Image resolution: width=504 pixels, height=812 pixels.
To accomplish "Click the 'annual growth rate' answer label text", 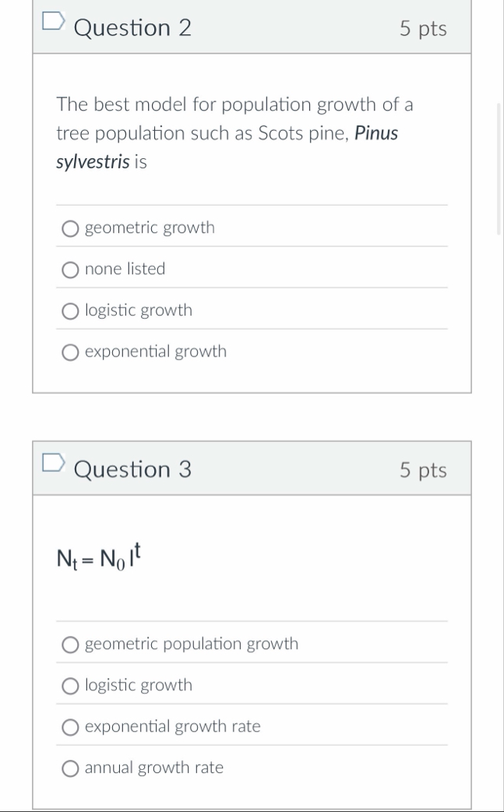I will click(153, 768).
